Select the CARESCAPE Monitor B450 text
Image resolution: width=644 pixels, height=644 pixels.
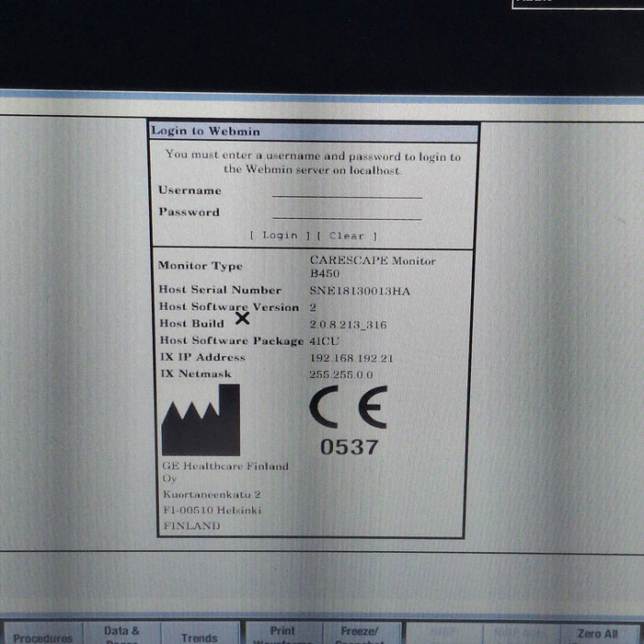[x=373, y=267]
